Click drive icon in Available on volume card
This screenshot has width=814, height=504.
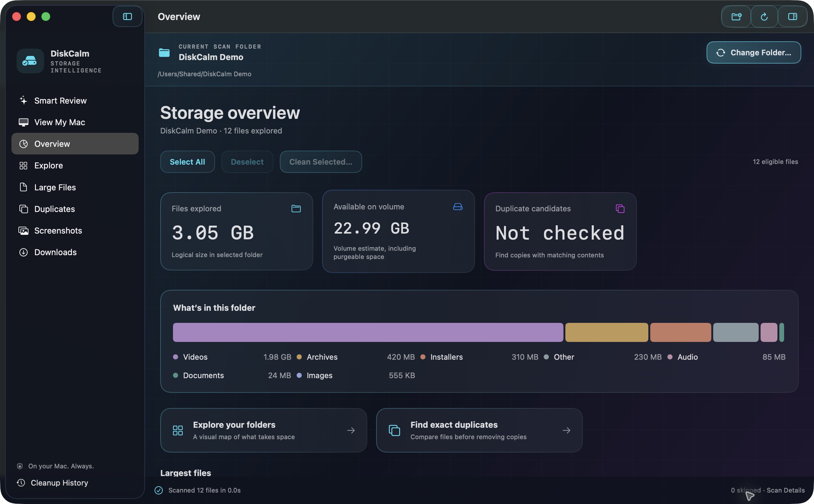point(458,207)
